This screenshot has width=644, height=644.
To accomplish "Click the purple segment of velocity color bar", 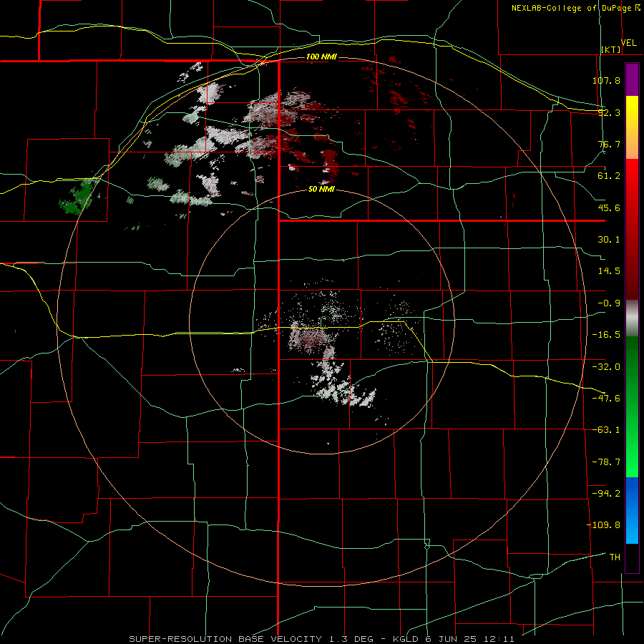I will tap(632, 79).
